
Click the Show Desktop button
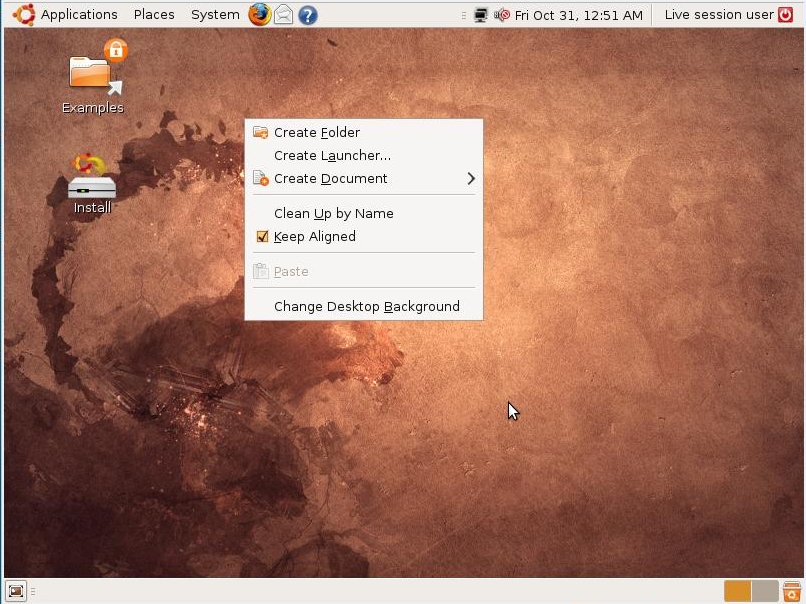click(x=15, y=591)
